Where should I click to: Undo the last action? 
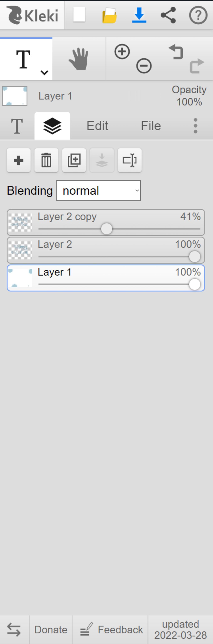point(176,52)
